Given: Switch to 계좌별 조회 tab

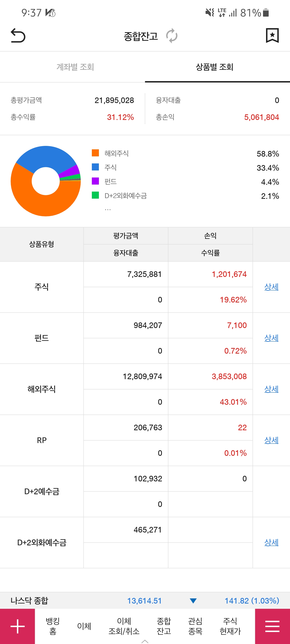Looking at the screenshot, I should point(75,67).
